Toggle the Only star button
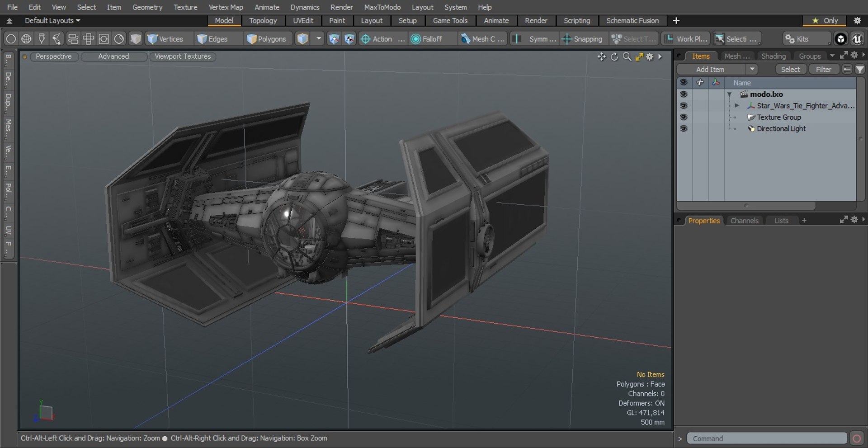The image size is (868, 448). (825, 21)
